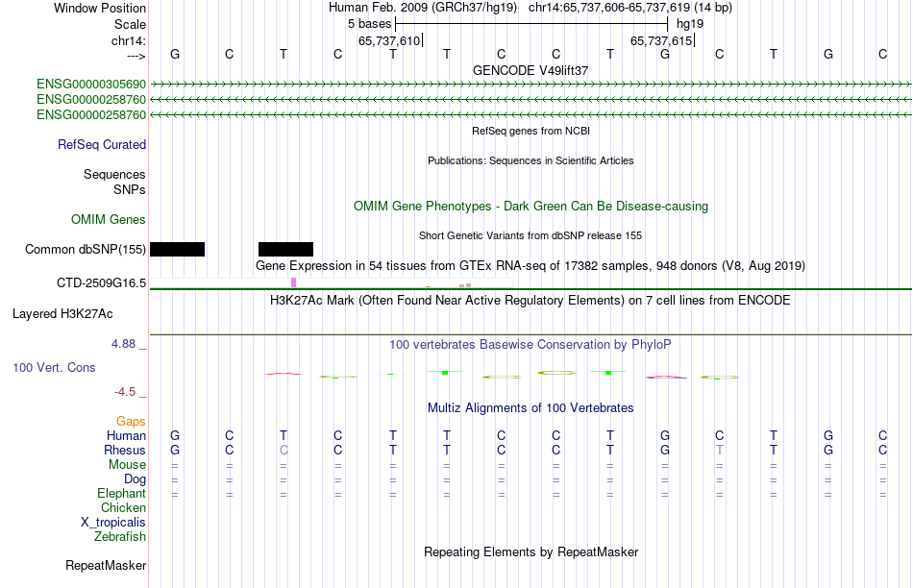The image size is (913, 588).
Task: Click the Mouse alignment row label
Action: coord(127,465)
